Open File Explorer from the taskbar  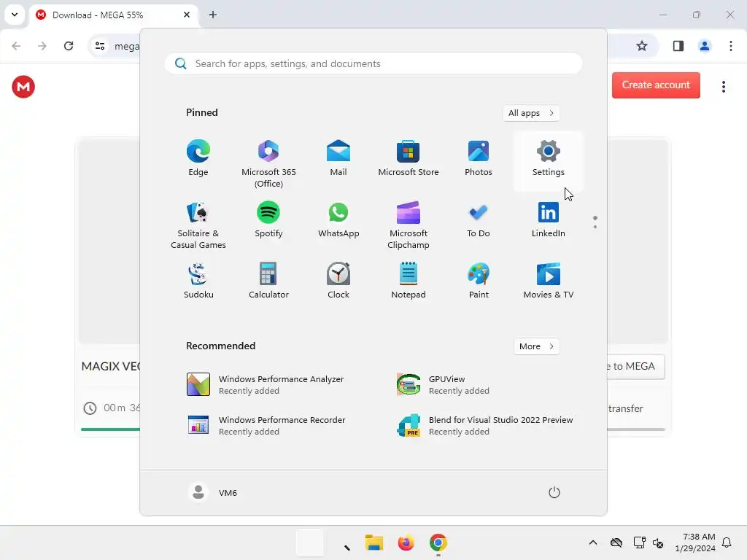click(x=374, y=542)
